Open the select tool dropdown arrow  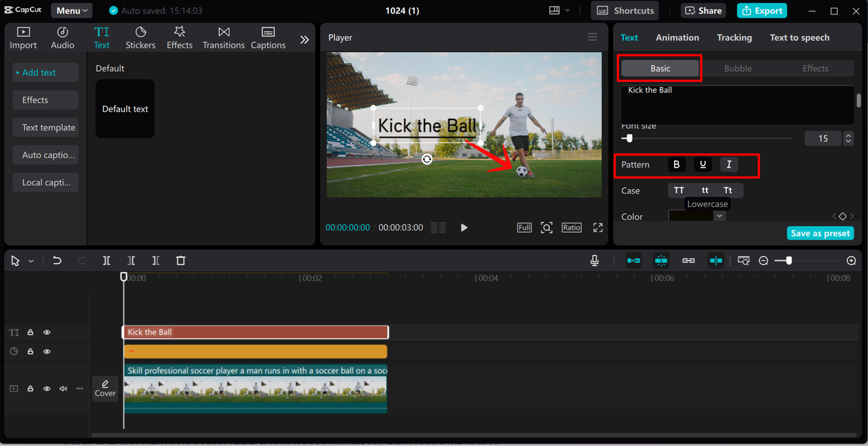click(x=31, y=261)
